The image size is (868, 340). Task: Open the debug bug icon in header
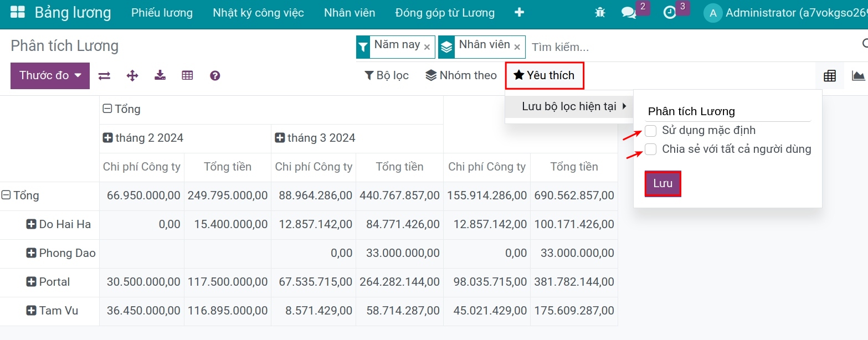pos(599,11)
